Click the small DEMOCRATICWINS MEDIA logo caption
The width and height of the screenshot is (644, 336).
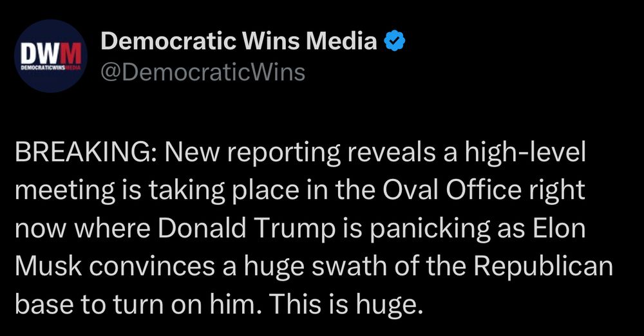coord(51,66)
